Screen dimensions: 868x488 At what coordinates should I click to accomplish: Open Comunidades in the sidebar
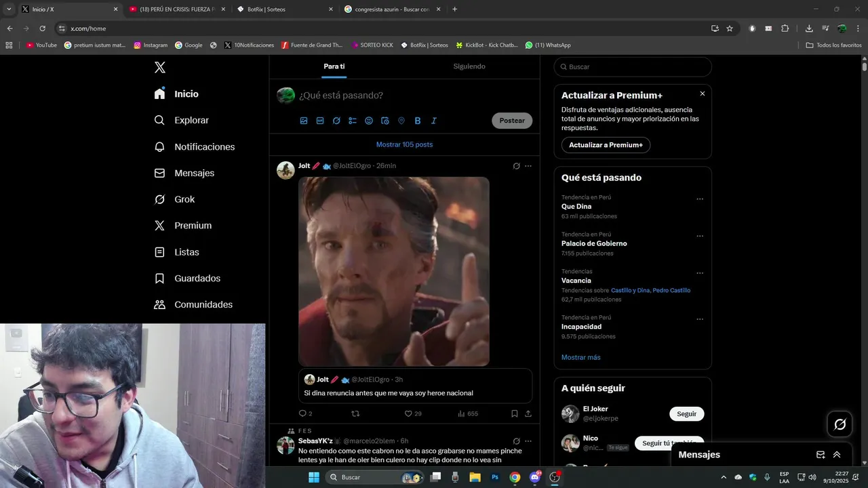[x=193, y=304]
